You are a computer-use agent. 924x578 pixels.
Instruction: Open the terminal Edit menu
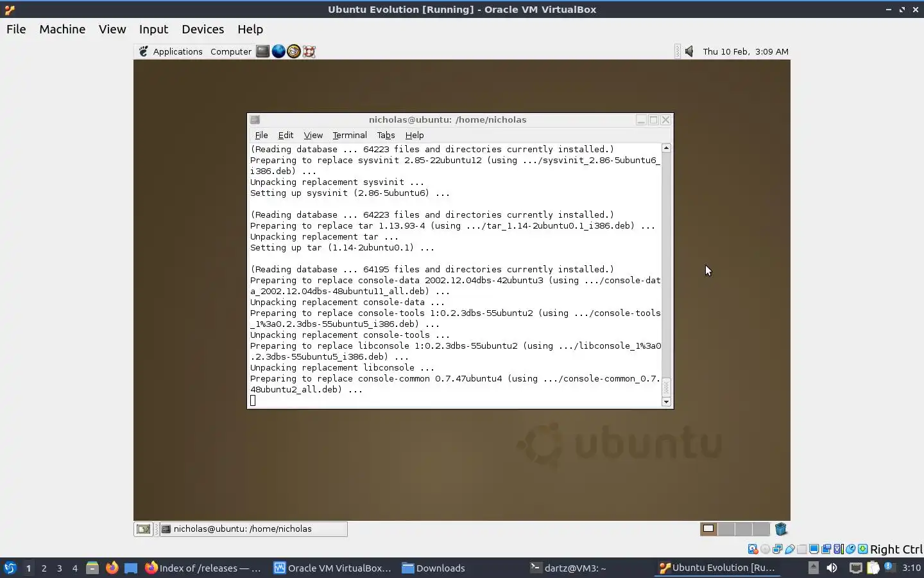(286, 135)
